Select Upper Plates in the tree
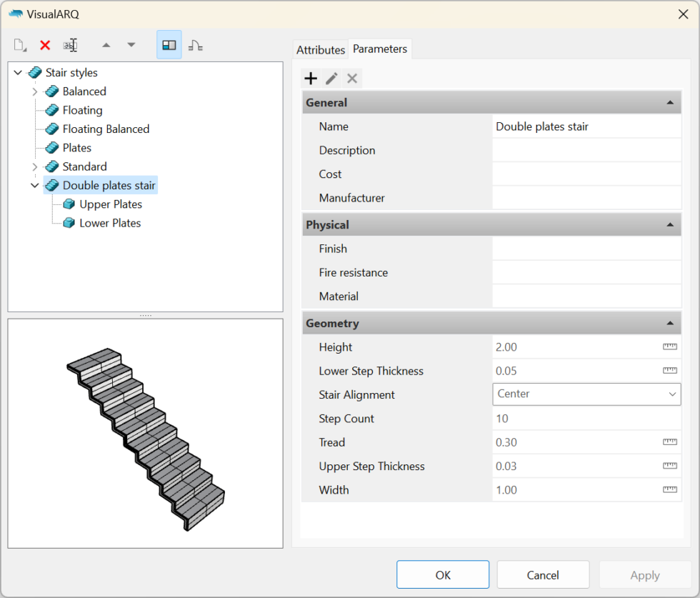 click(111, 204)
